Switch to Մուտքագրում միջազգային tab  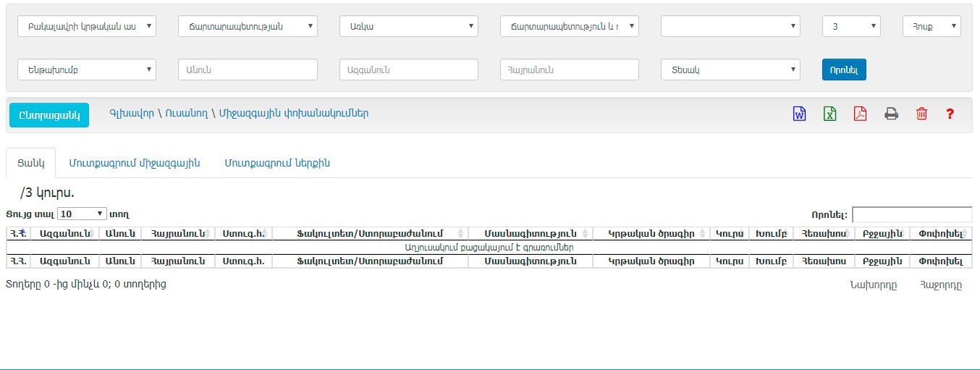135,163
